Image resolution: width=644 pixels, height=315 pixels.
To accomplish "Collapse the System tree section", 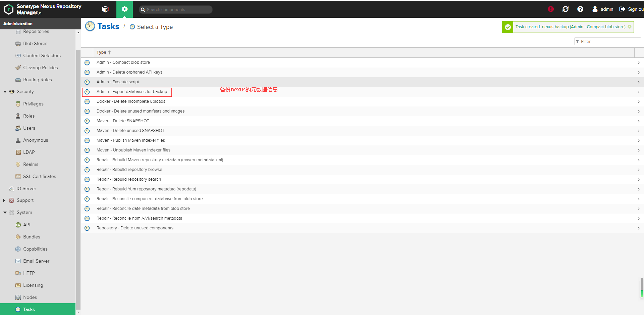I will [x=5, y=213].
